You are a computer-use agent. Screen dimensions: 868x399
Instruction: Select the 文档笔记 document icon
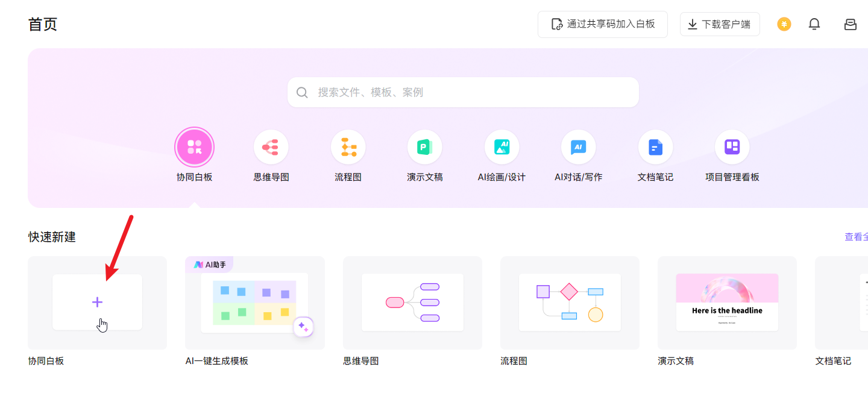pyautogui.click(x=655, y=147)
